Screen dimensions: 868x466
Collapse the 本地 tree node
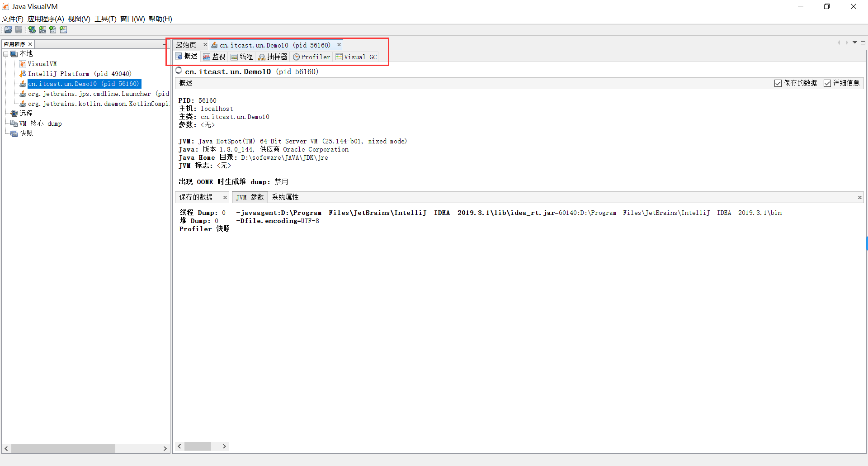click(6, 54)
